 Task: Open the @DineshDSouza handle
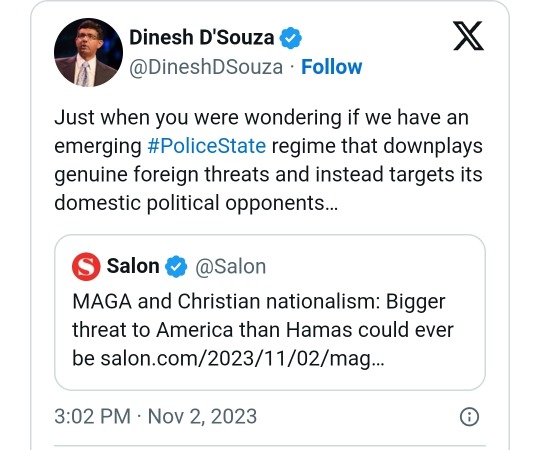(206, 67)
